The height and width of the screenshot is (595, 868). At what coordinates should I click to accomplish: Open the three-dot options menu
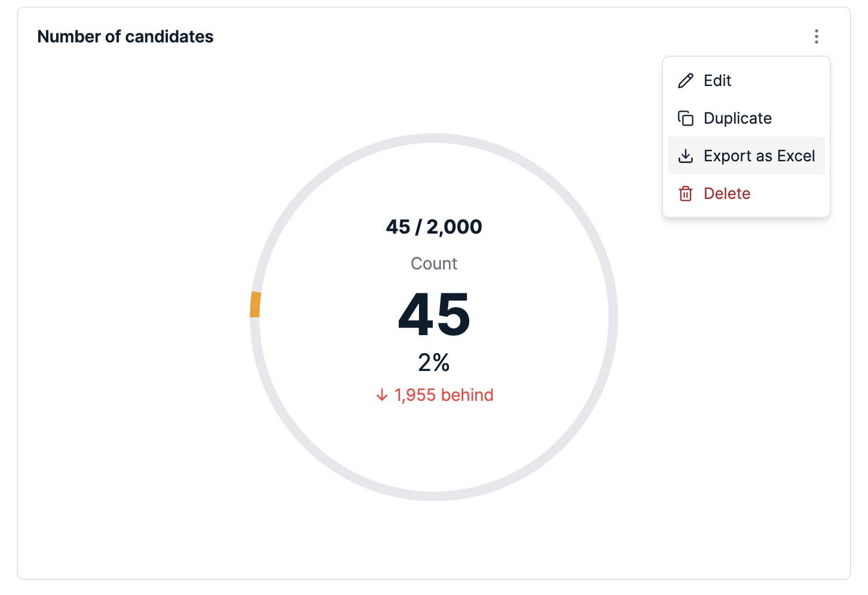(816, 36)
